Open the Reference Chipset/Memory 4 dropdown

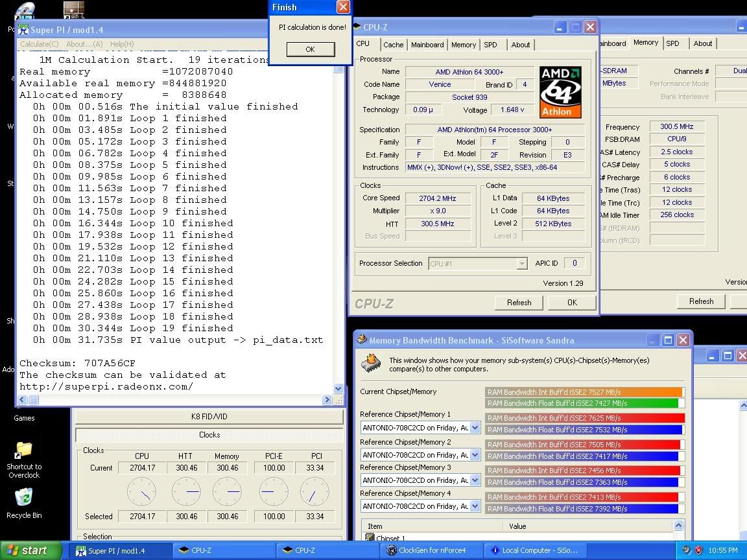point(475,506)
